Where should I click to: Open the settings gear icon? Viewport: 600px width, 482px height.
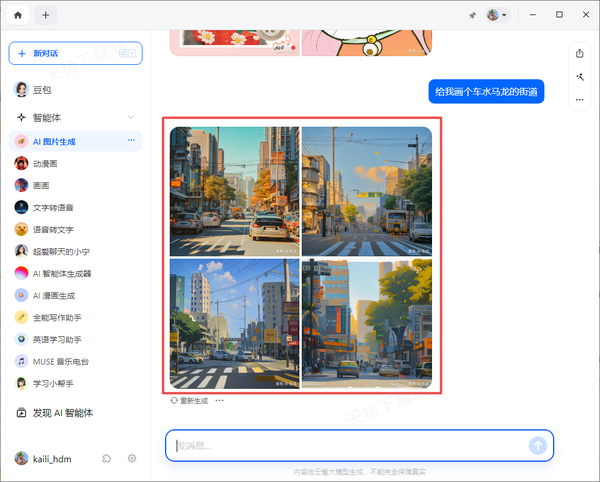132,458
